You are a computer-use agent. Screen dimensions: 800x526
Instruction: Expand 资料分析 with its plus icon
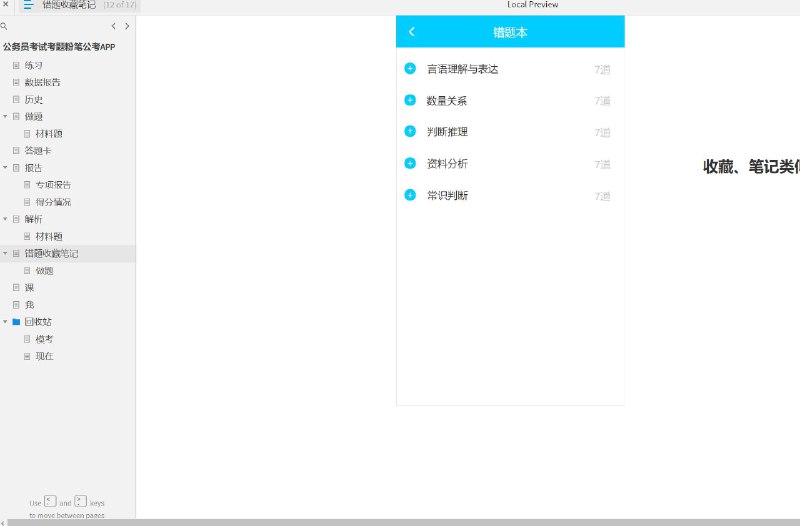coord(410,163)
